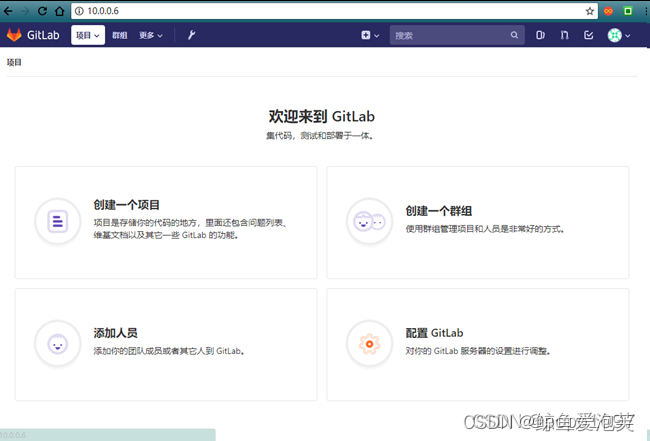This screenshot has width=650, height=441.
Task: Open the issues icon in navbar
Action: click(x=540, y=35)
